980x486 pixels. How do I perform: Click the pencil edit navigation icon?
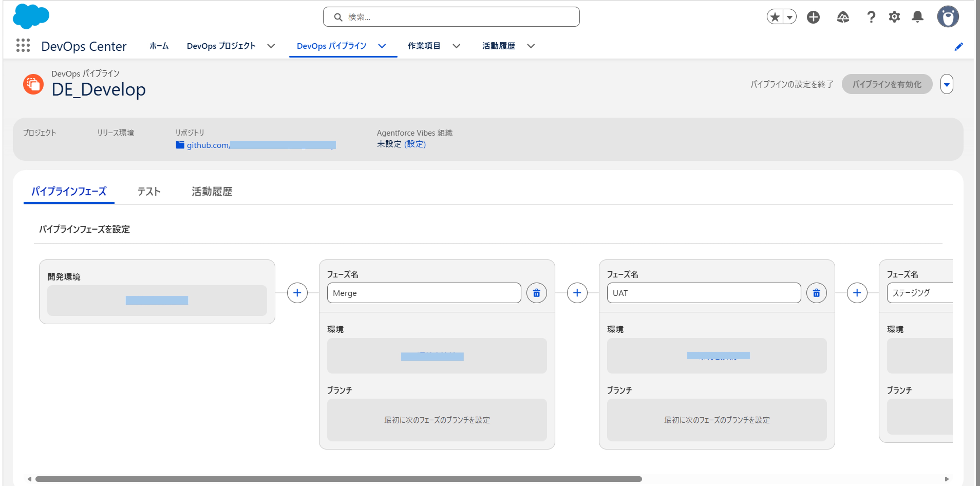(x=958, y=46)
